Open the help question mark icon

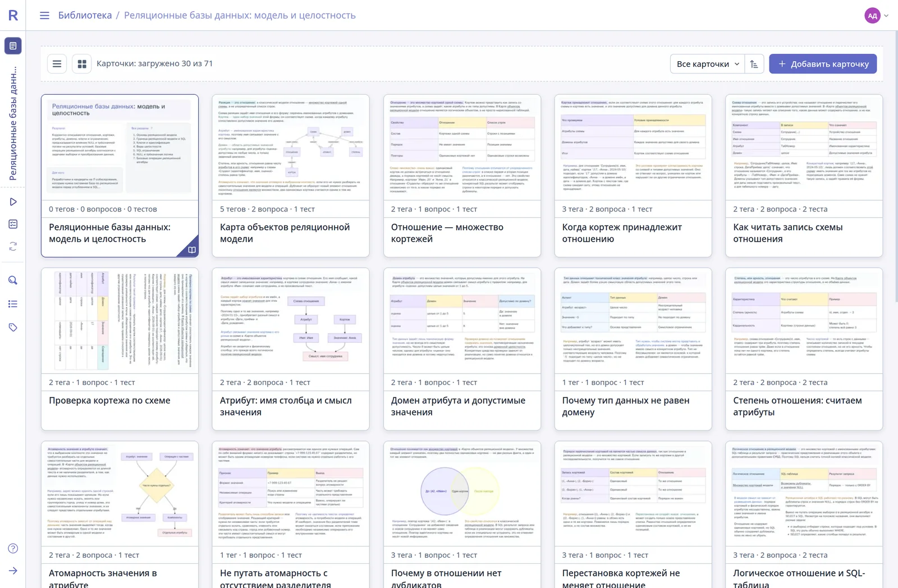pyautogui.click(x=13, y=548)
